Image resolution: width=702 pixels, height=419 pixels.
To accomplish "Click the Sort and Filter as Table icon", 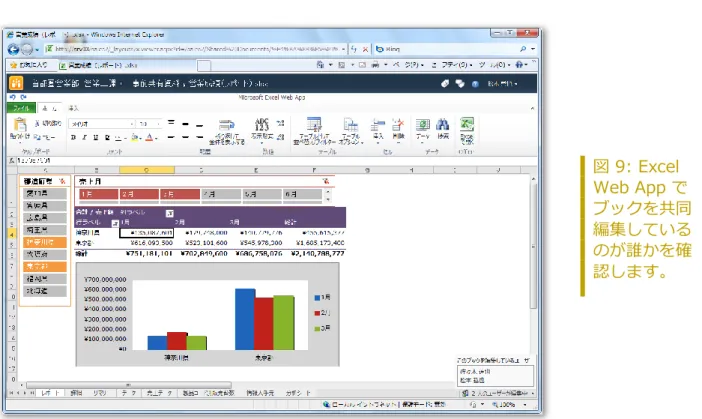I will point(314,125).
